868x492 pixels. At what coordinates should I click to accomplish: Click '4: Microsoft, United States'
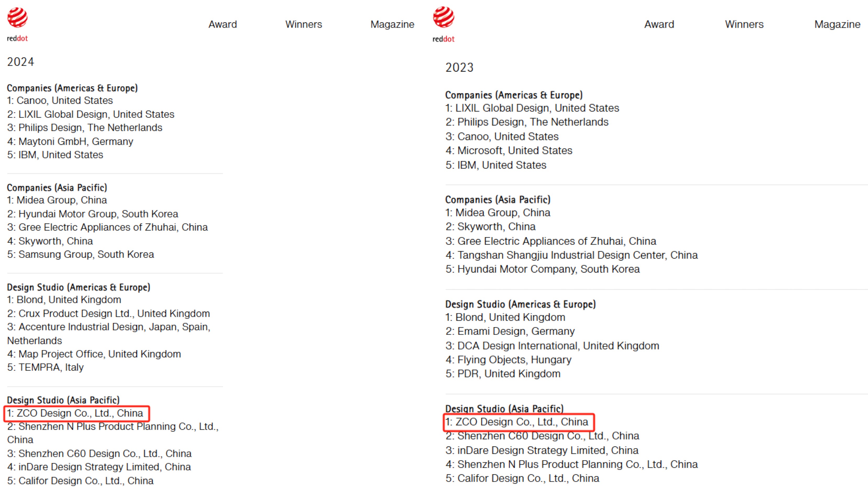click(x=509, y=150)
